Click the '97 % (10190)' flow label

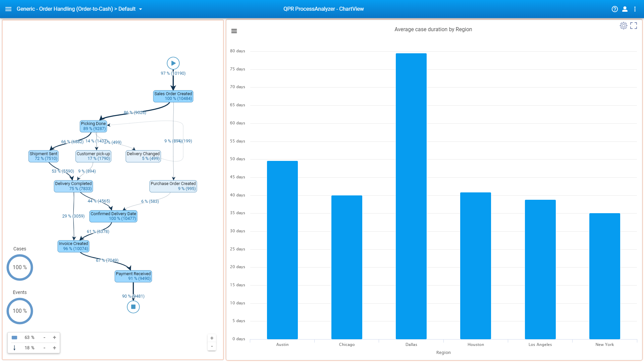[173, 73]
